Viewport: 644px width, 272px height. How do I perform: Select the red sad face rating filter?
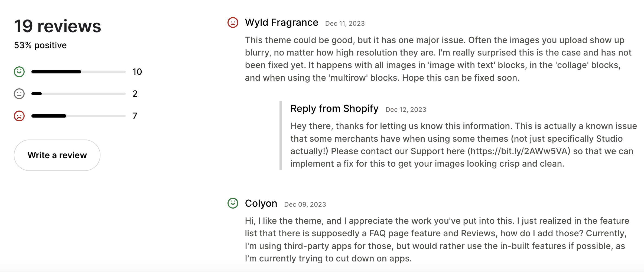point(19,116)
